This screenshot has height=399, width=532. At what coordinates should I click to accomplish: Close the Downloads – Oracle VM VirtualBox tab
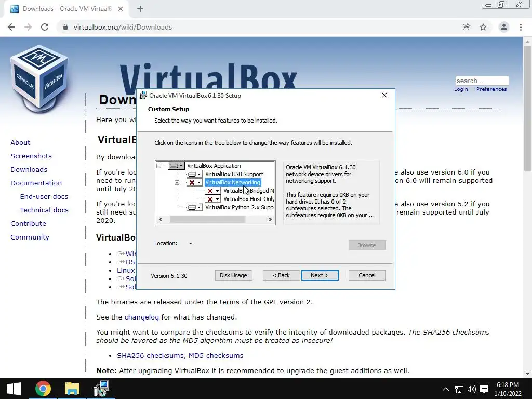(x=121, y=9)
